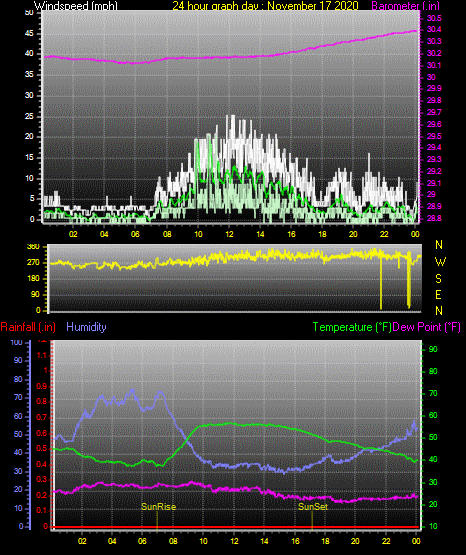Click the 'Windspeed (mph)' axis title
This screenshot has height=555, width=466.
[x=75, y=5]
